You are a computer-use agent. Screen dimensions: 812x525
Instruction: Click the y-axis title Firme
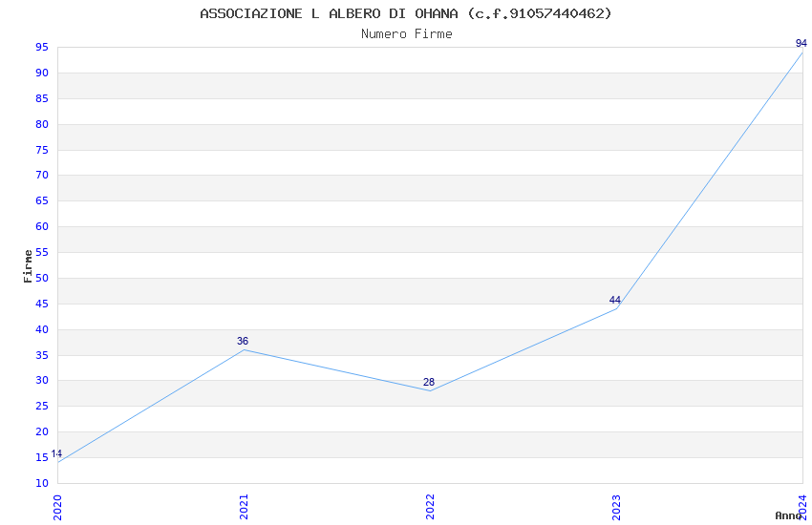point(28,266)
